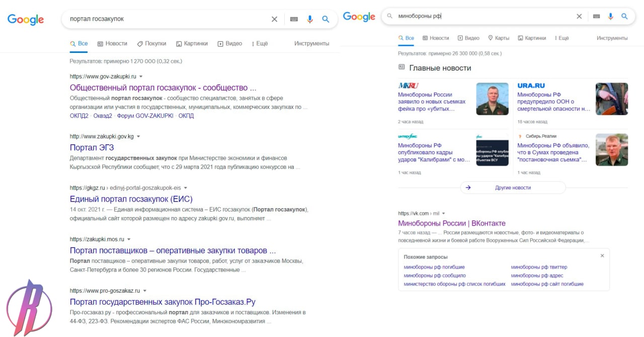Switch to 'Картинки' tab in left window
The height and width of the screenshot is (337, 644).
[192, 43]
